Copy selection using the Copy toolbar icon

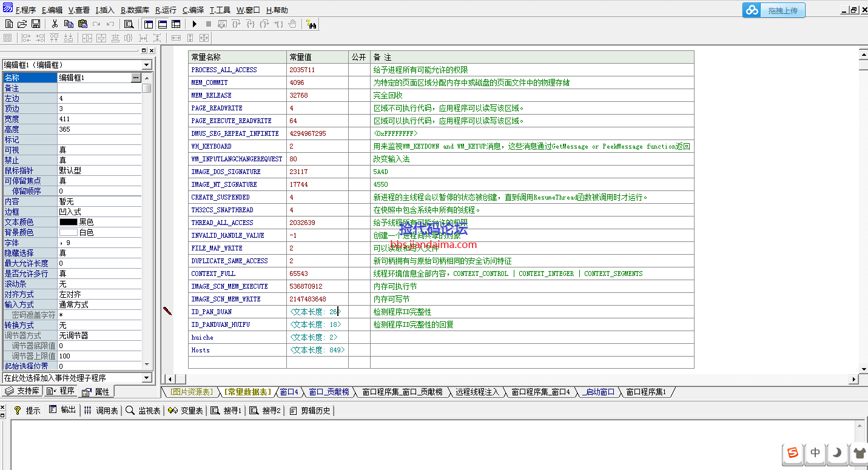tap(69, 24)
